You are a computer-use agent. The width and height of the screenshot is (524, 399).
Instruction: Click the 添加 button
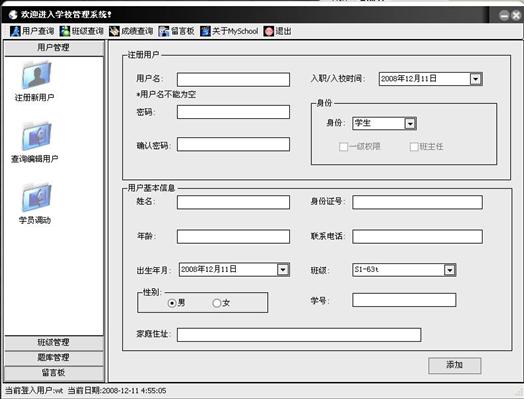[x=454, y=365]
